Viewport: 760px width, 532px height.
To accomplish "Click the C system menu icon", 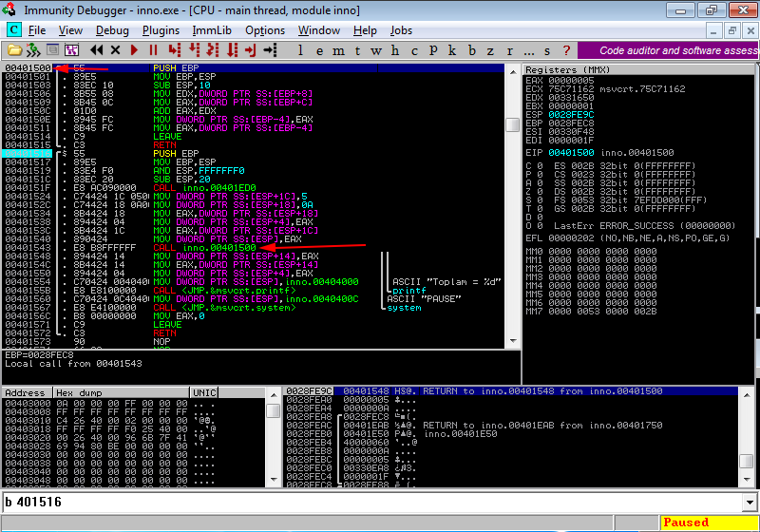I will click(x=14, y=30).
